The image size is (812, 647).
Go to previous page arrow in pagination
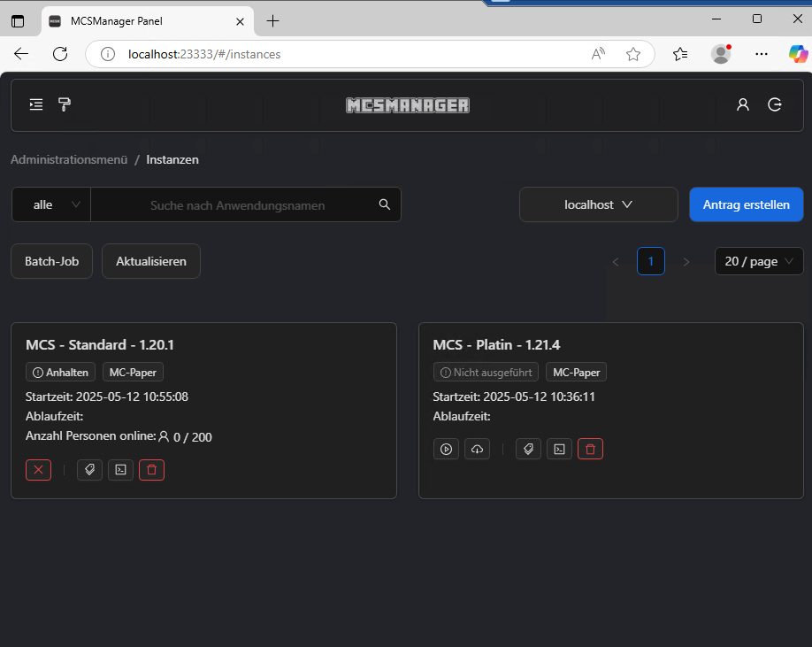[x=616, y=262]
